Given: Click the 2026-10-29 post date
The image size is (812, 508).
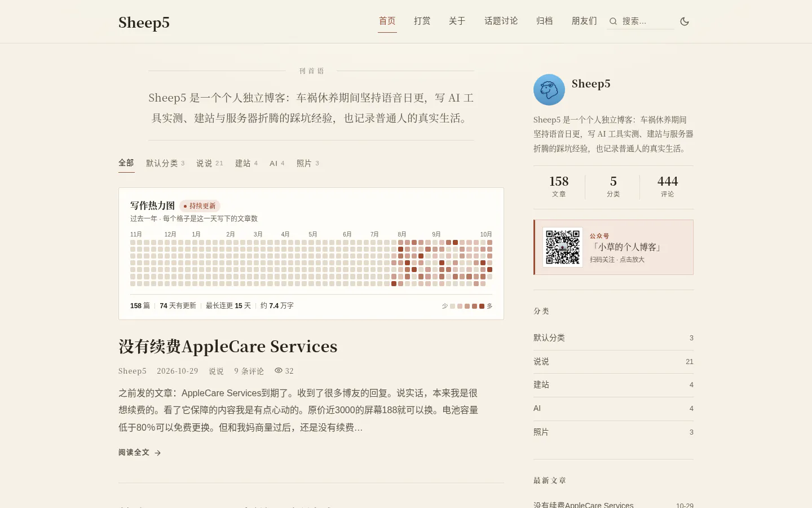Looking at the screenshot, I should point(178,371).
